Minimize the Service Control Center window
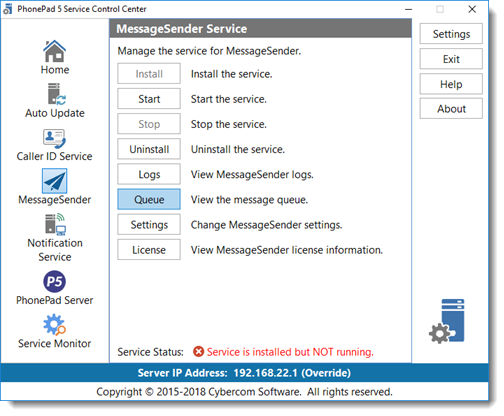The height and width of the screenshot is (416, 504). [x=409, y=9]
